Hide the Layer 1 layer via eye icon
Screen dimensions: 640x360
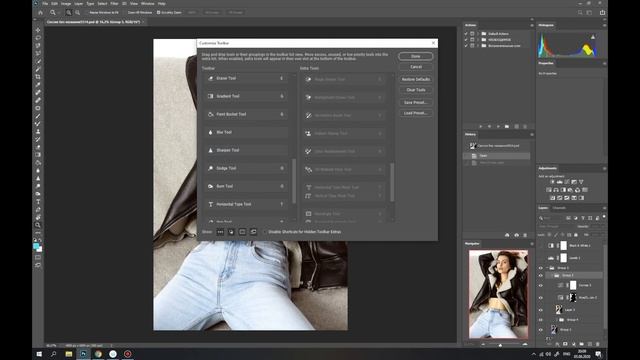tap(541, 310)
